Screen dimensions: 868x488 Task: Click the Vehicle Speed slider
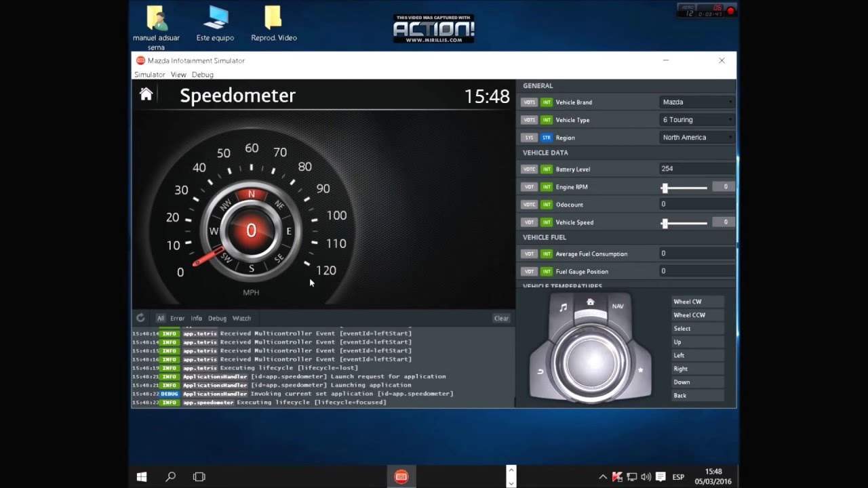click(685, 222)
